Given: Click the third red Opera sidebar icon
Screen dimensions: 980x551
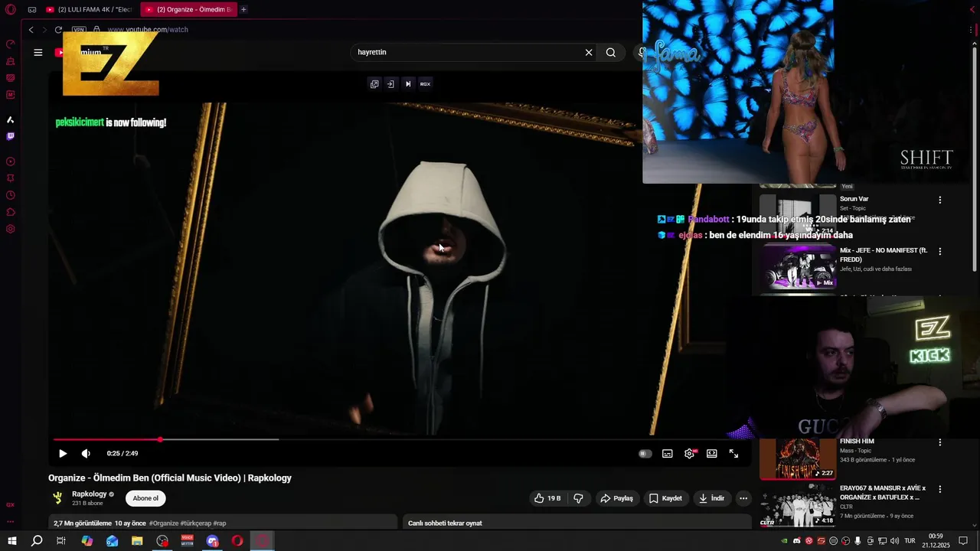Looking at the screenshot, I should (11, 77).
